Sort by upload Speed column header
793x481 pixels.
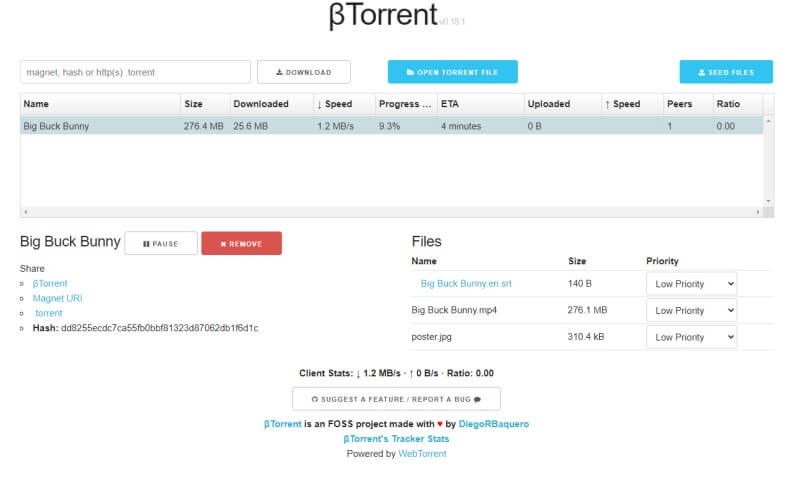pyautogui.click(x=632, y=104)
